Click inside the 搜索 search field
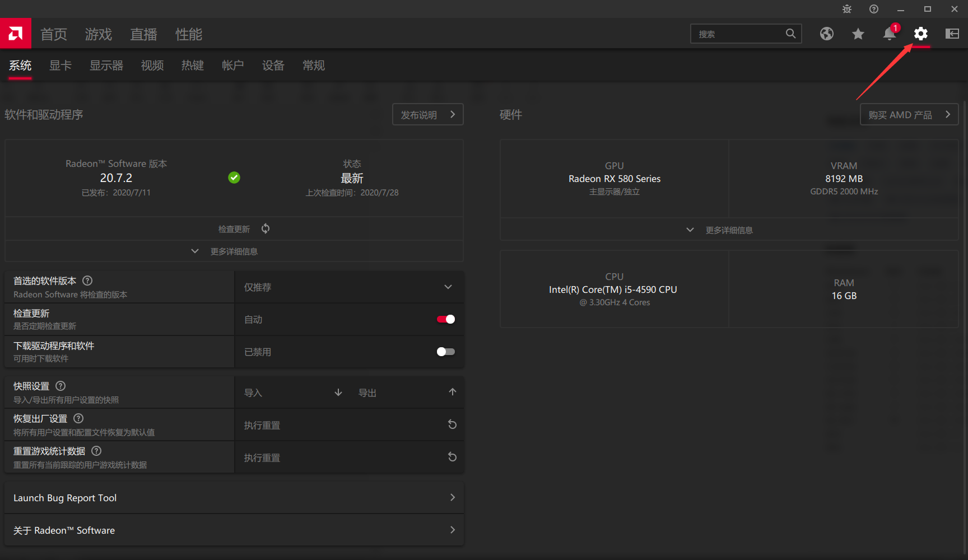968x560 pixels. [739, 34]
